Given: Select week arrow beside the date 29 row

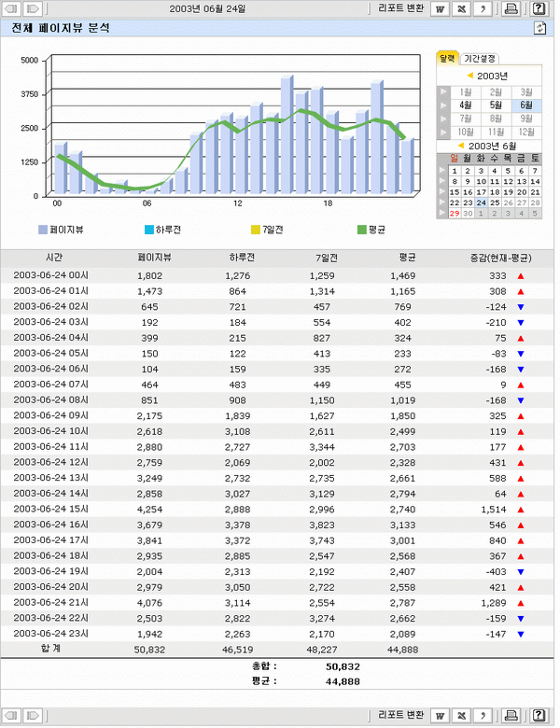Looking at the screenshot, I should 442,213.
